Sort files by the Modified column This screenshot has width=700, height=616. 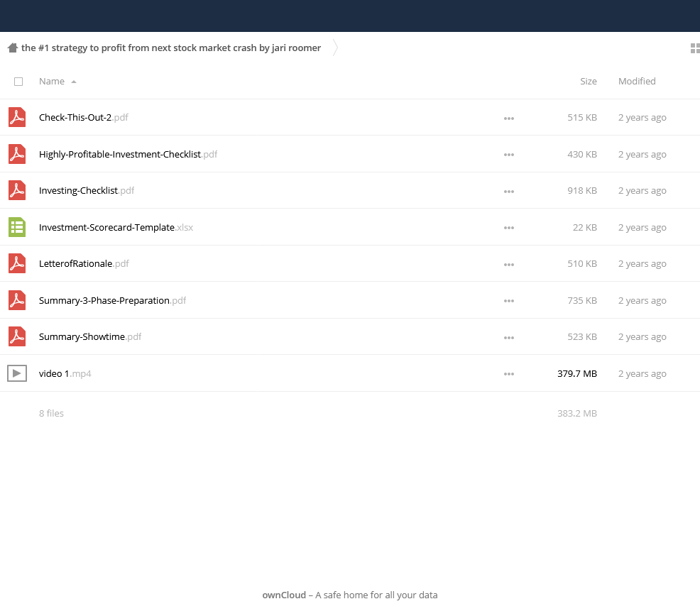click(637, 81)
